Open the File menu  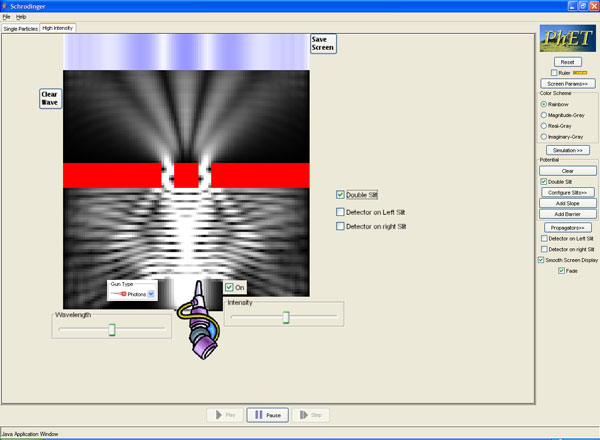pos(7,17)
